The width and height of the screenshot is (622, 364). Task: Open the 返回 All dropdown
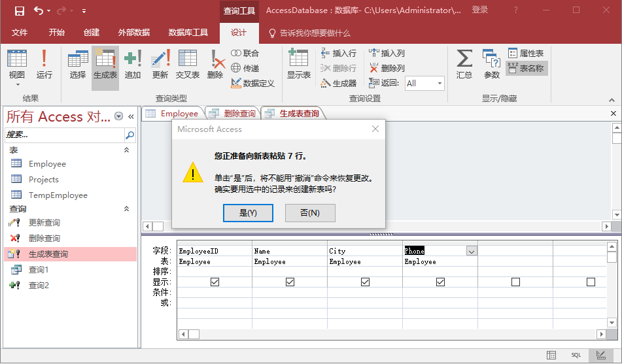tap(440, 83)
